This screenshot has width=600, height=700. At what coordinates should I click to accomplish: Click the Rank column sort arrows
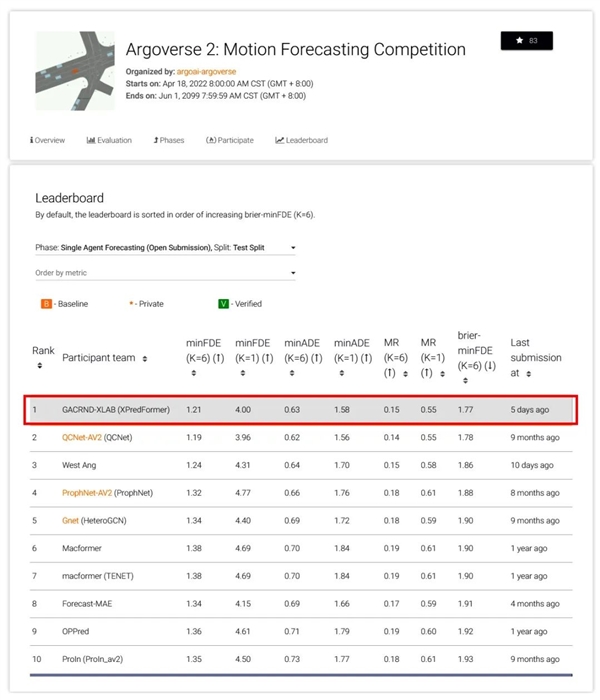click(40, 366)
